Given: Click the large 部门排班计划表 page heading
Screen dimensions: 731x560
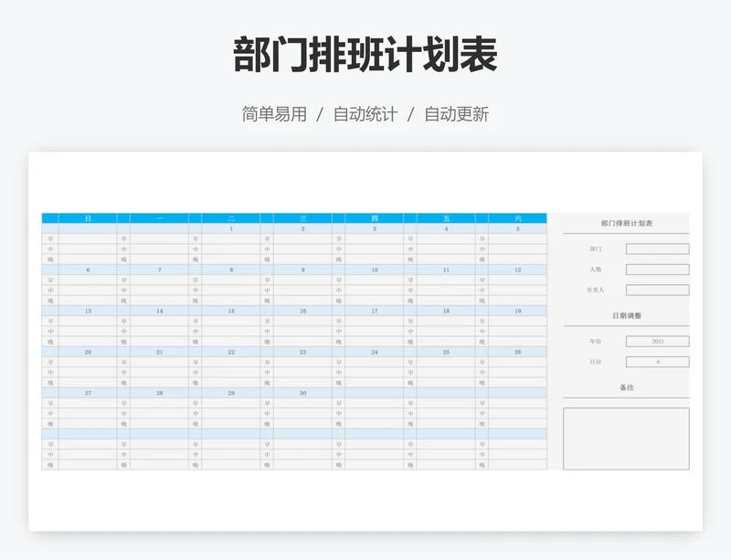Looking at the screenshot, I should click(365, 55).
